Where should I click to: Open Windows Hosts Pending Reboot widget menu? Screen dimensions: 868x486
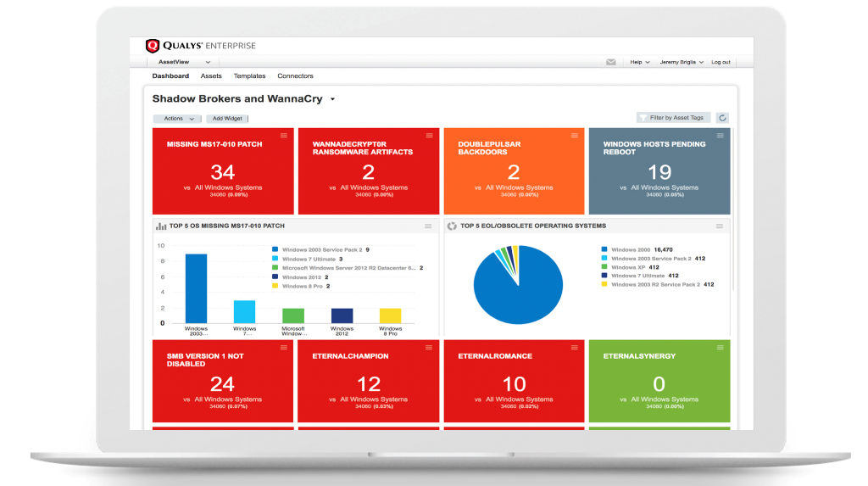coord(720,135)
